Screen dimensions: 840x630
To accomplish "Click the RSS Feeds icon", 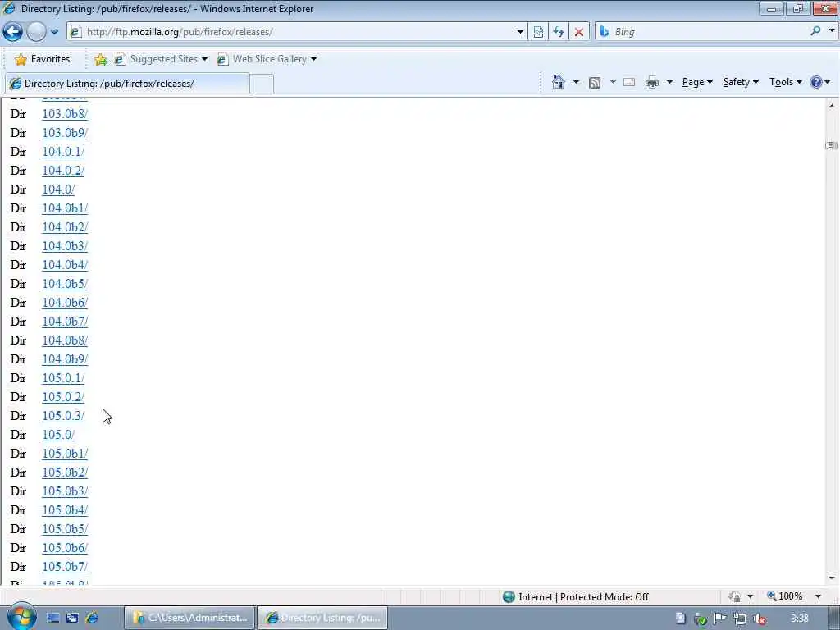I will (594, 83).
